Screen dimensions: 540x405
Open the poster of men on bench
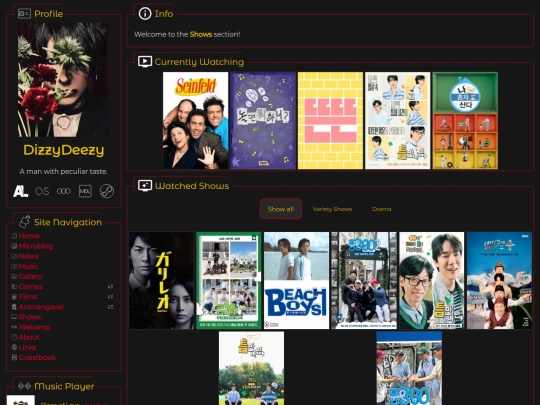click(x=364, y=280)
